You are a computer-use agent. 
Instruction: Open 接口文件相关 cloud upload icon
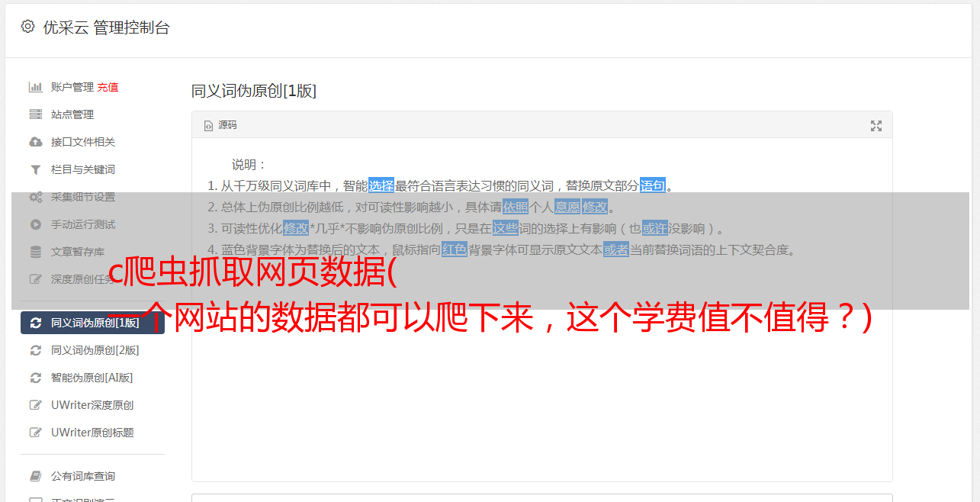coord(35,142)
